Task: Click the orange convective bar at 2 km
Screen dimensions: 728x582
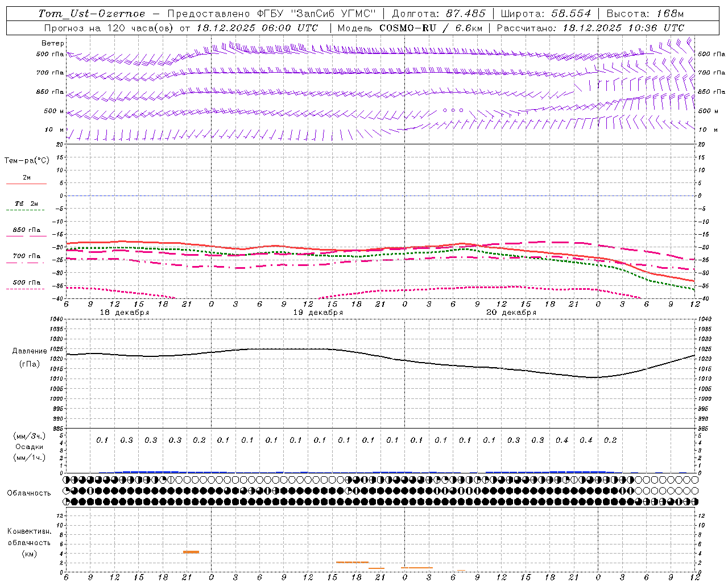Action: pyautogui.click(x=352, y=562)
